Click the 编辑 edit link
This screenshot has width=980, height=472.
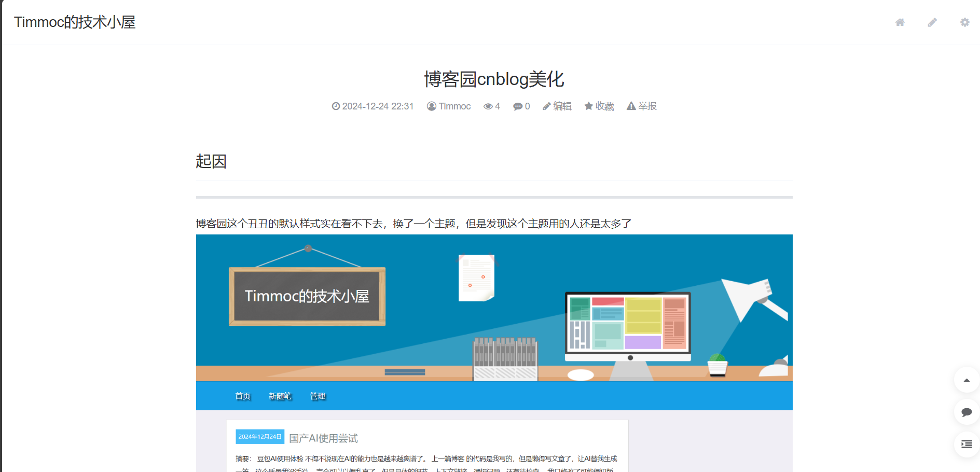point(562,106)
